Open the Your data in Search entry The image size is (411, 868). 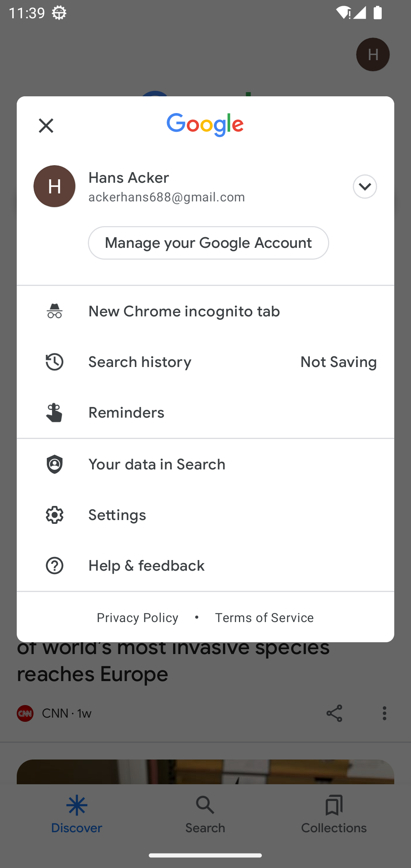pos(157,464)
